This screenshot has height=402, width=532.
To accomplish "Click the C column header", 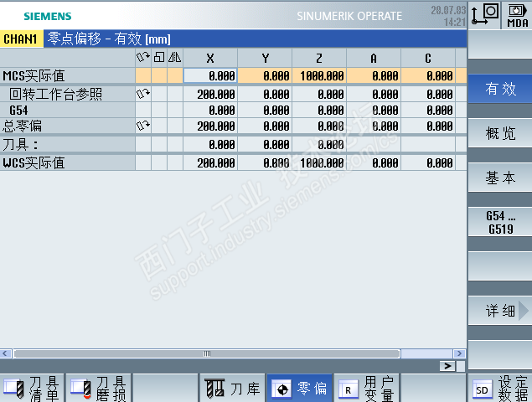I will pyautogui.click(x=428, y=59).
